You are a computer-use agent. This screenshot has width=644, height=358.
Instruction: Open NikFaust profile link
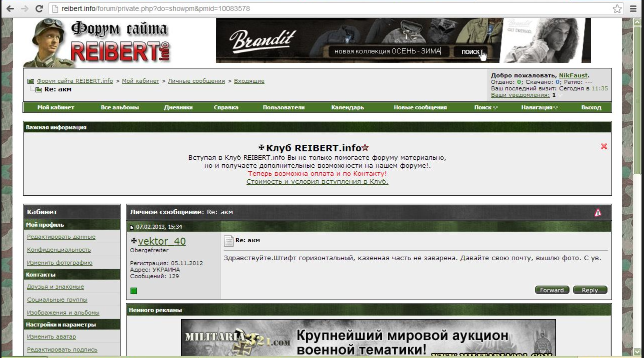573,75
